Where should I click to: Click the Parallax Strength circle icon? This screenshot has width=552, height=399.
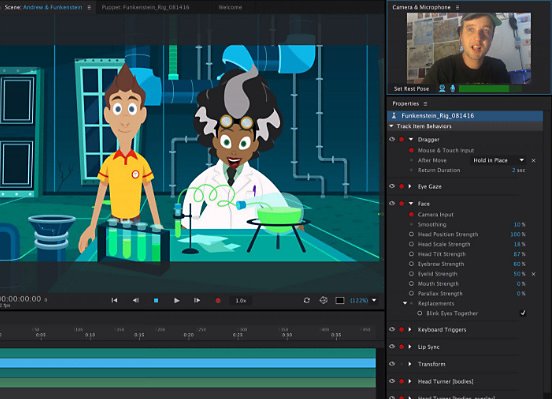coord(411,293)
